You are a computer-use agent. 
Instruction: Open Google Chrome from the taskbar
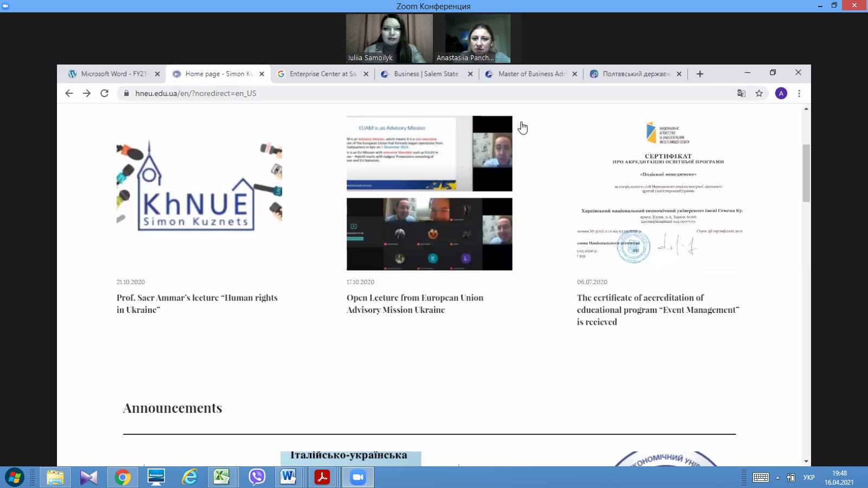(x=123, y=477)
